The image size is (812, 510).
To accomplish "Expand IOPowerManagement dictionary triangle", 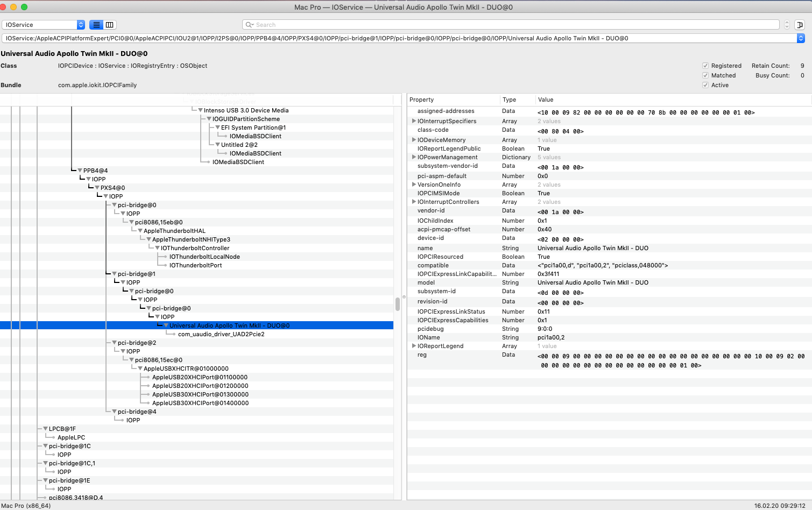I will tap(414, 157).
